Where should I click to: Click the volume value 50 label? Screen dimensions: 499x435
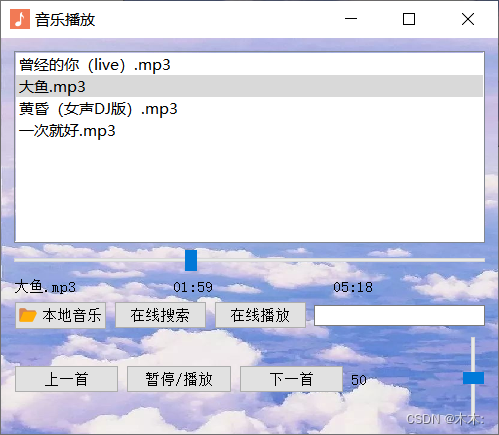tap(359, 380)
